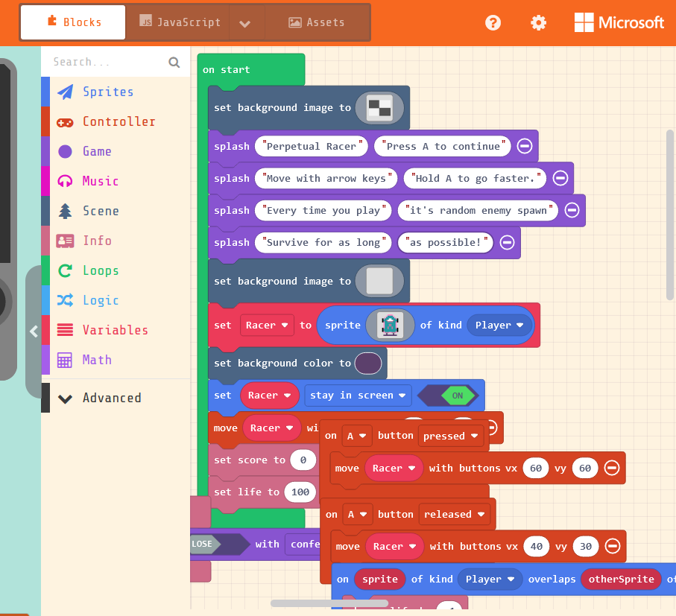Image resolution: width=676 pixels, height=616 pixels.
Task: Edit the 'as possible!' splash text
Action: coord(446,242)
